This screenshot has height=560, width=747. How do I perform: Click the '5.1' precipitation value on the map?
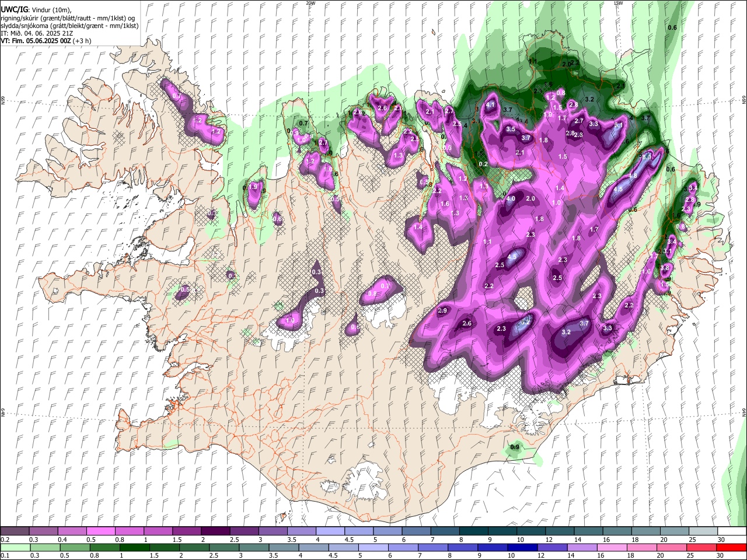coord(619,125)
